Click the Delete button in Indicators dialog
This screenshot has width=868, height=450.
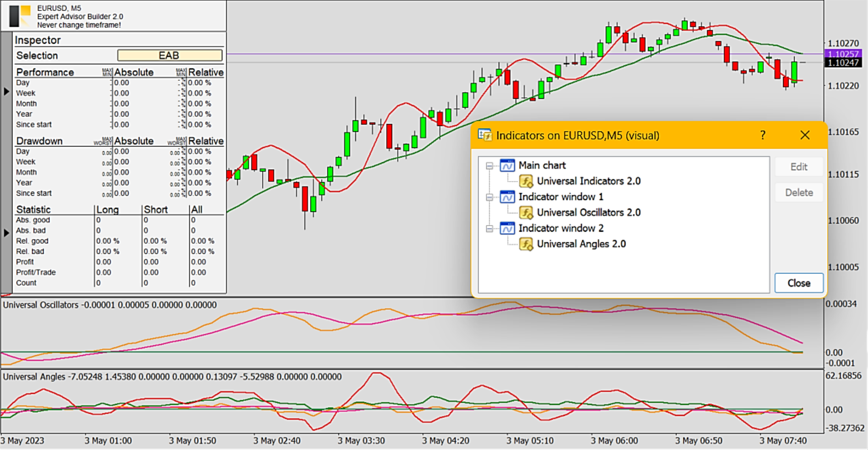pyautogui.click(x=799, y=193)
